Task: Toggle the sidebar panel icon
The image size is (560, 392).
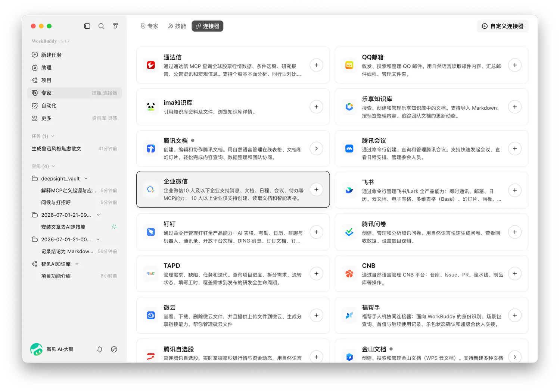Action: tap(87, 26)
